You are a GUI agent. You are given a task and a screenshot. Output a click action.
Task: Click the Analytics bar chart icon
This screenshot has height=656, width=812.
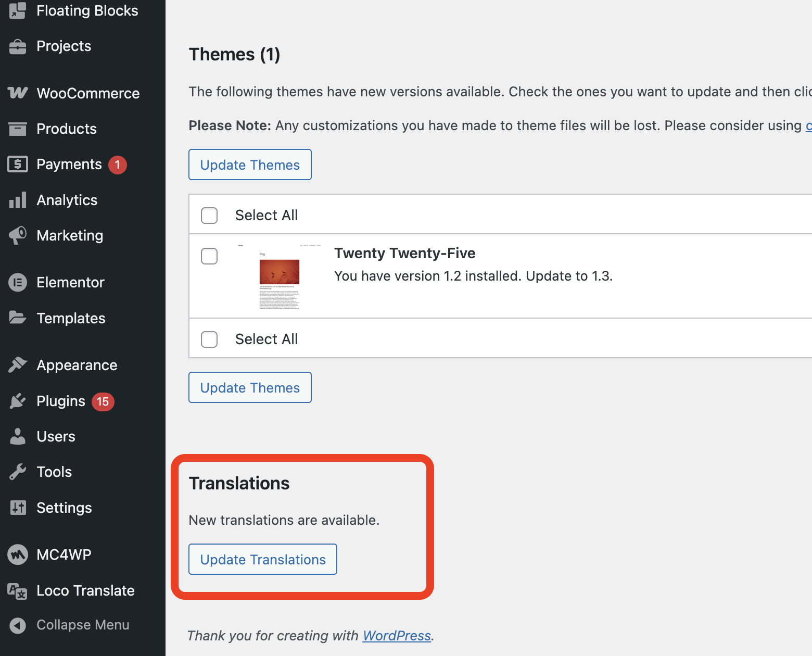pos(18,200)
